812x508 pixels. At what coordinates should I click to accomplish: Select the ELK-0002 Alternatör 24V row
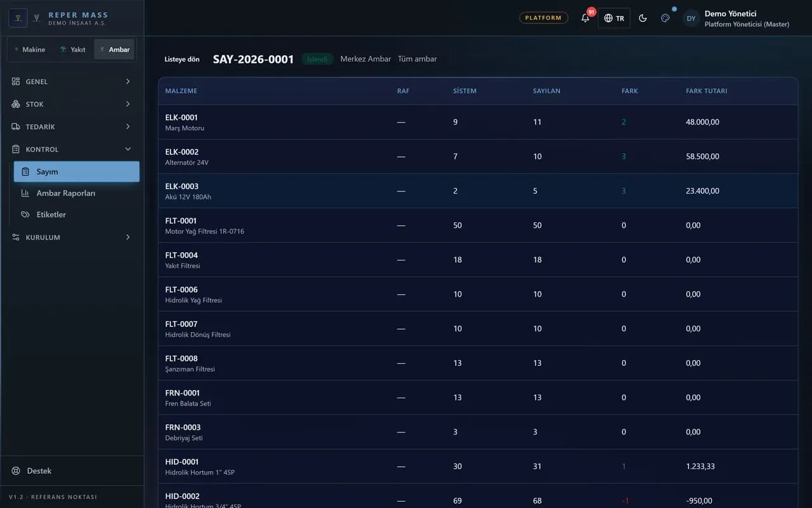[478, 156]
